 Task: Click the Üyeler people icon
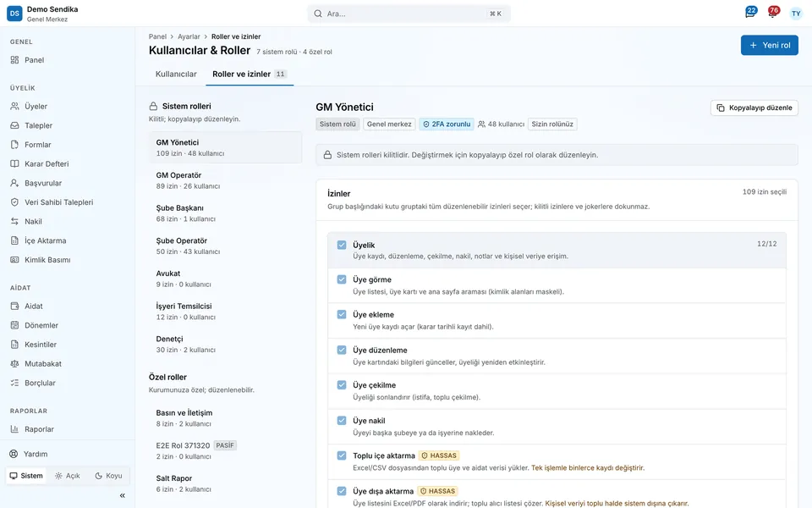[x=14, y=107]
